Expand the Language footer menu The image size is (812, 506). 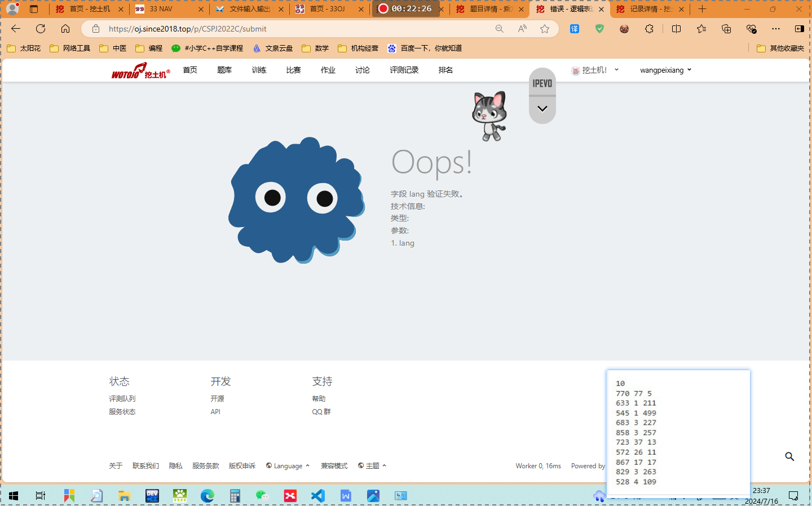coord(288,466)
